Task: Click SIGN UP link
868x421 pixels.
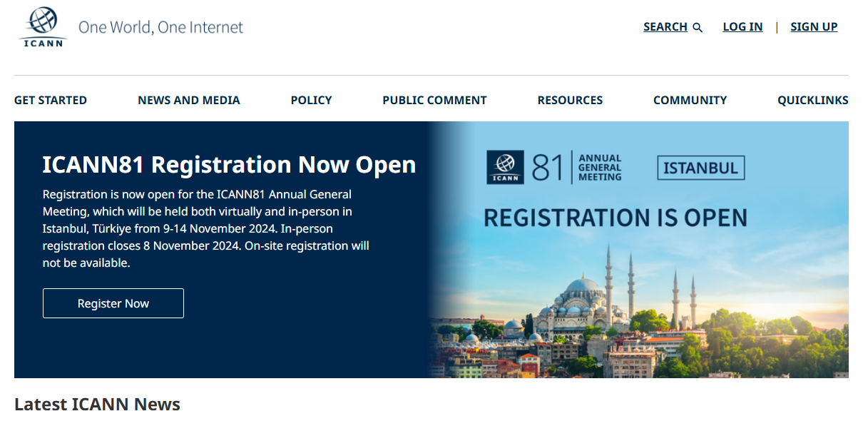Action: 814,27
